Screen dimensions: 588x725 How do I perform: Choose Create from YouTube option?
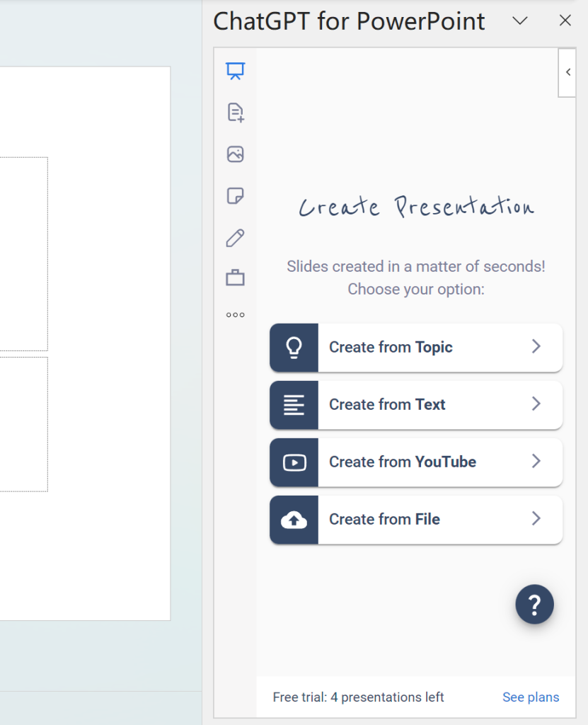(416, 462)
